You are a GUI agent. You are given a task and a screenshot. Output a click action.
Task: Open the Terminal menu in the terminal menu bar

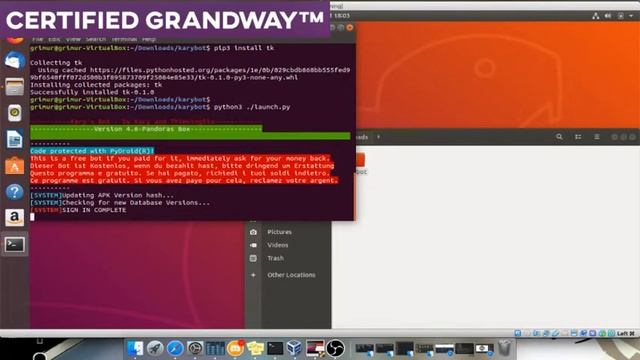124,39
